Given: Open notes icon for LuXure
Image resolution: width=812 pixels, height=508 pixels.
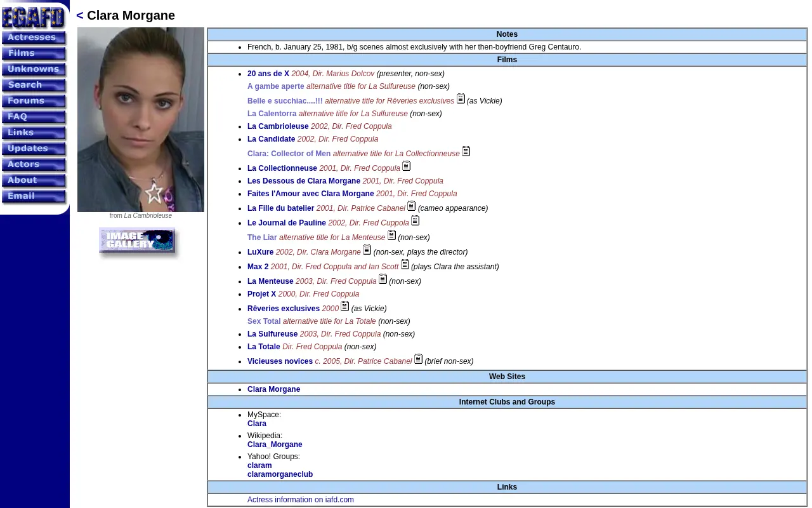Looking at the screenshot, I should [x=367, y=250].
